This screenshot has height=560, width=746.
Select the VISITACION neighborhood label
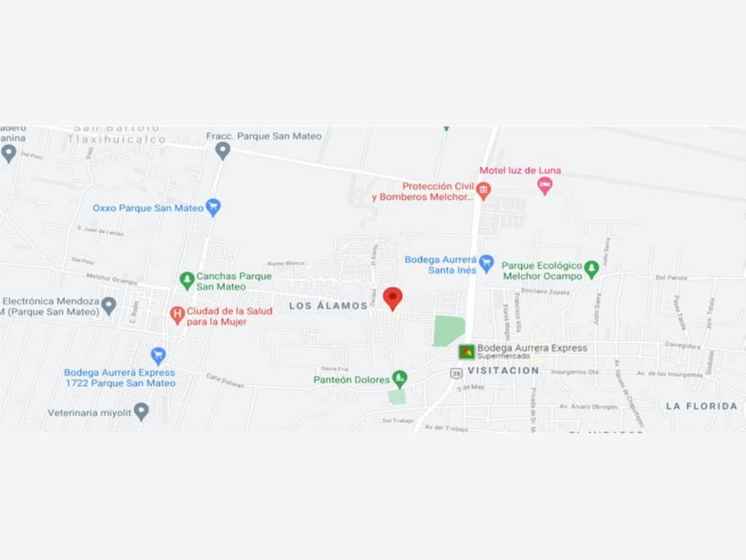(503, 370)
